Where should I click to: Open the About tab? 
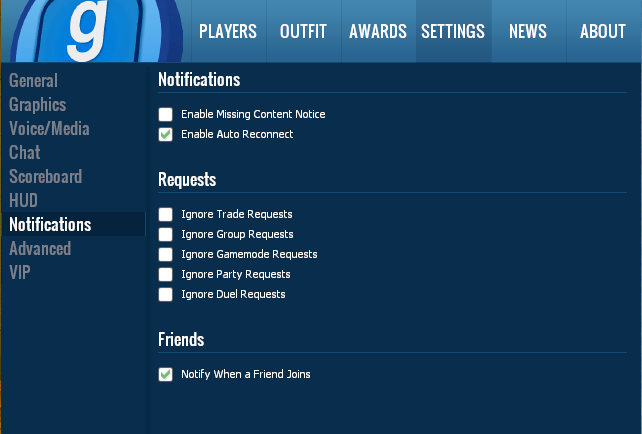pos(602,31)
